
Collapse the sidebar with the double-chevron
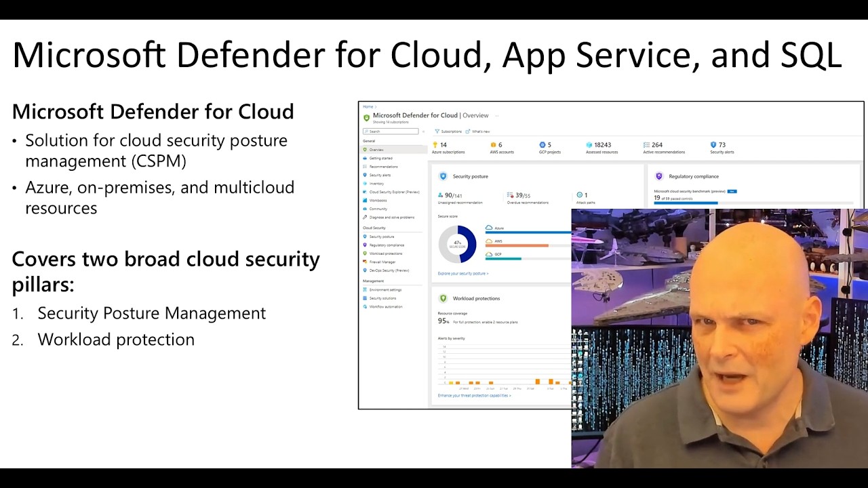[424, 131]
